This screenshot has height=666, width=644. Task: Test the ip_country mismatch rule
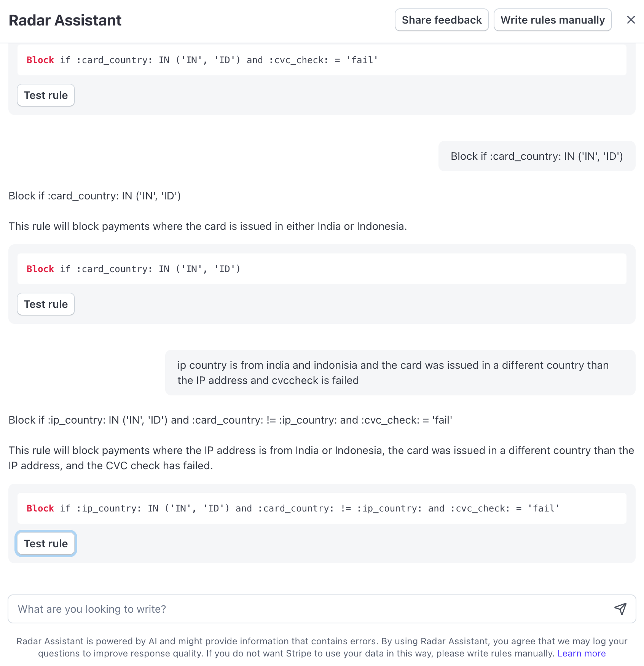pos(46,543)
